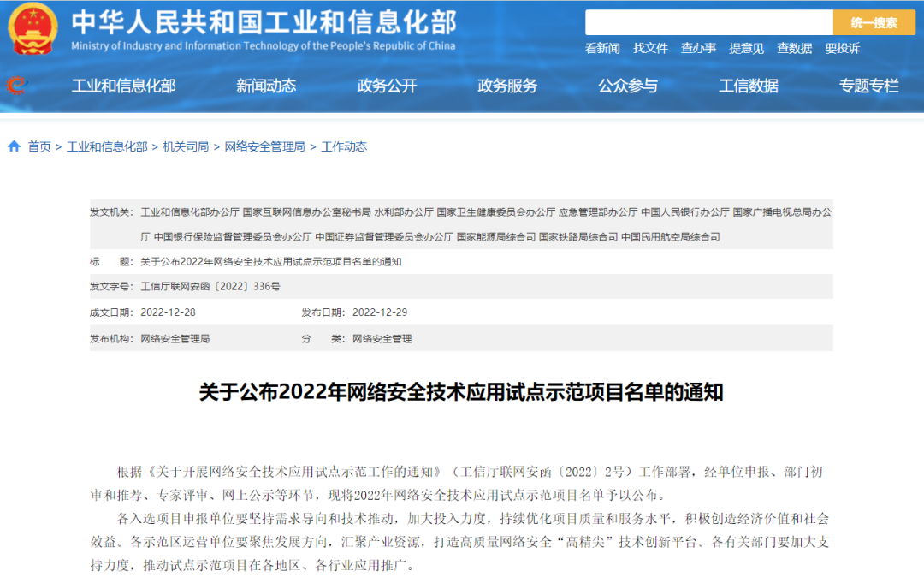Open 工业和信息化部 navigation menu
The width and height of the screenshot is (924, 583).
coord(123,86)
